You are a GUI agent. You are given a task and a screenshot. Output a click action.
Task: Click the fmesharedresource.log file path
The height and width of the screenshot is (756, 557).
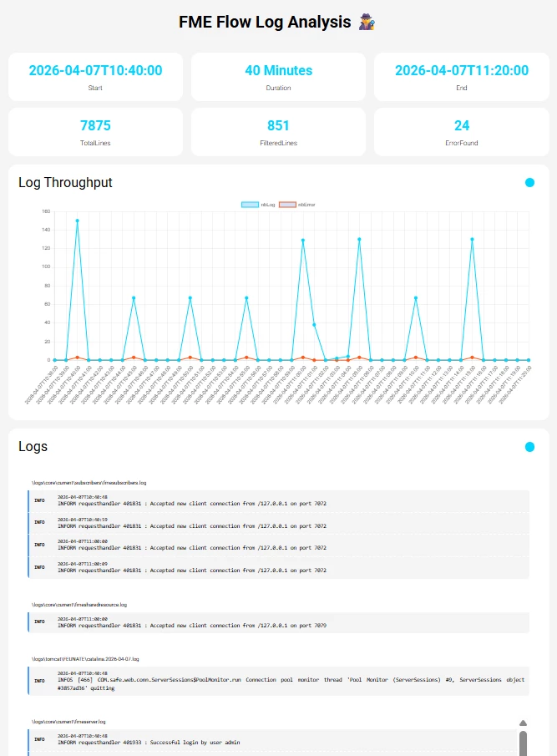click(x=79, y=605)
